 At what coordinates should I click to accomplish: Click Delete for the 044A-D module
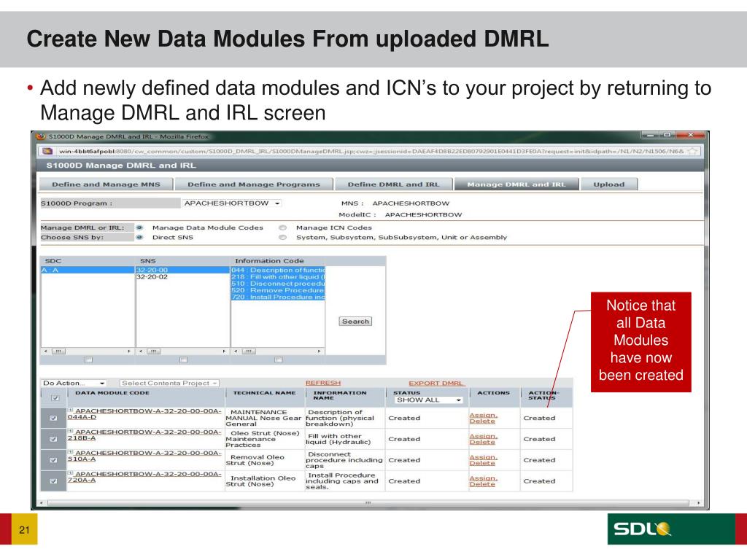482,421
